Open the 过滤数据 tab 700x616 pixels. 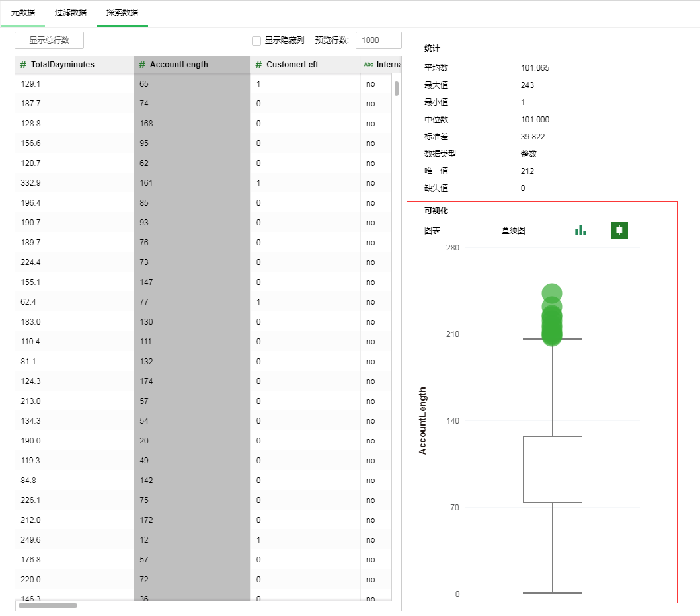(71, 13)
